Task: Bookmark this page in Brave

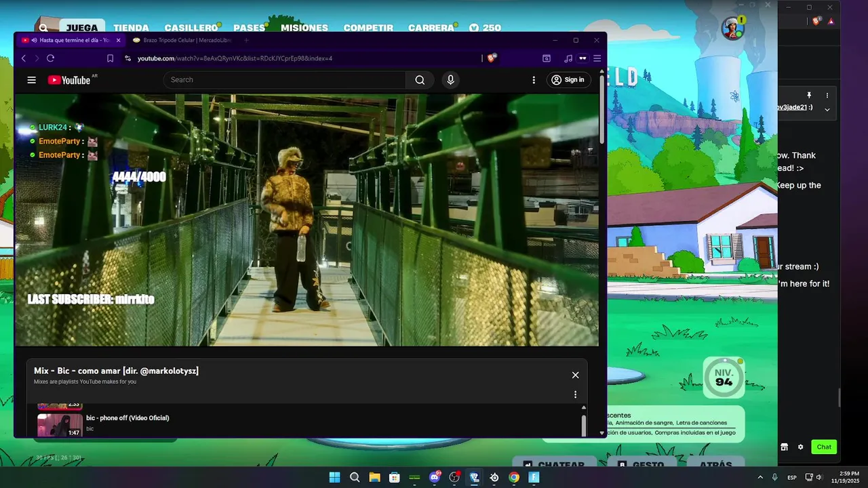Action: pos(110,58)
